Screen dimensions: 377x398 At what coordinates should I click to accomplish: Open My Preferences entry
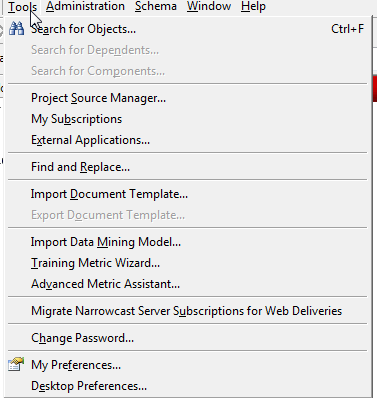[x=189, y=365]
